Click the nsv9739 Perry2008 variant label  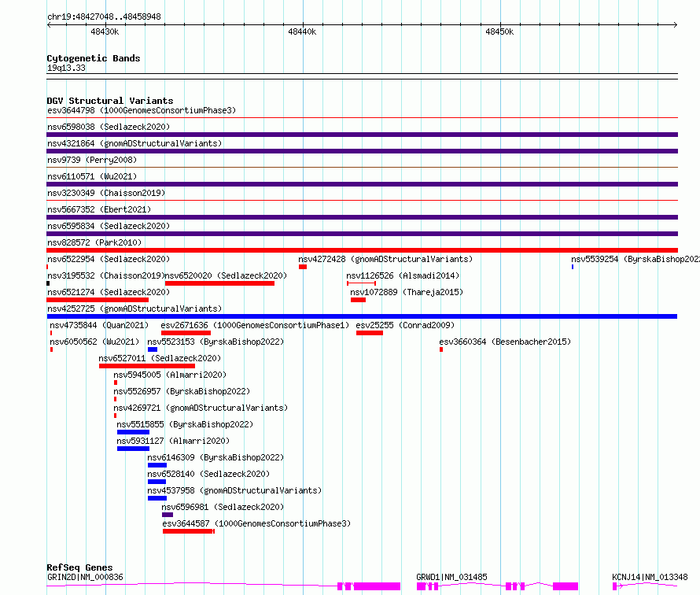92,160
